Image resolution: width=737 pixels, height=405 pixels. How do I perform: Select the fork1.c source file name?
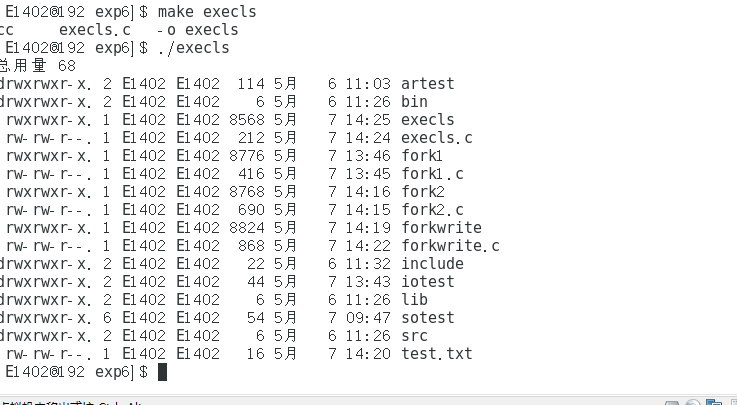click(431, 173)
